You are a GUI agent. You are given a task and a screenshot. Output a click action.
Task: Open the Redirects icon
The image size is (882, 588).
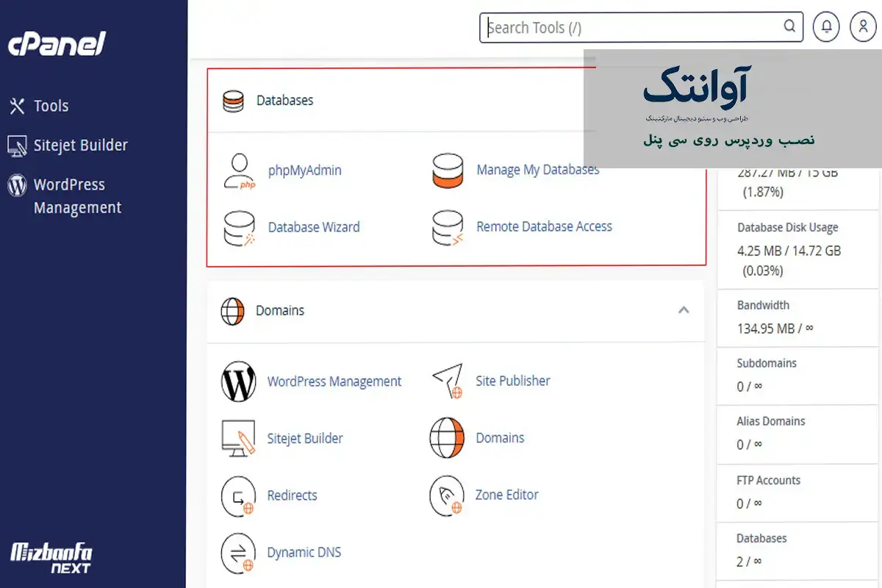[x=238, y=496]
